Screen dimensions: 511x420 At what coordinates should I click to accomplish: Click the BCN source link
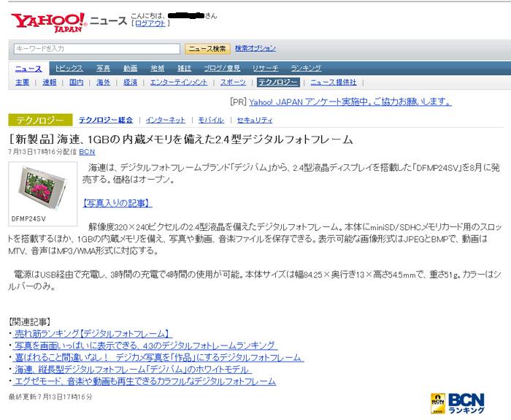click(x=87, y=152)
